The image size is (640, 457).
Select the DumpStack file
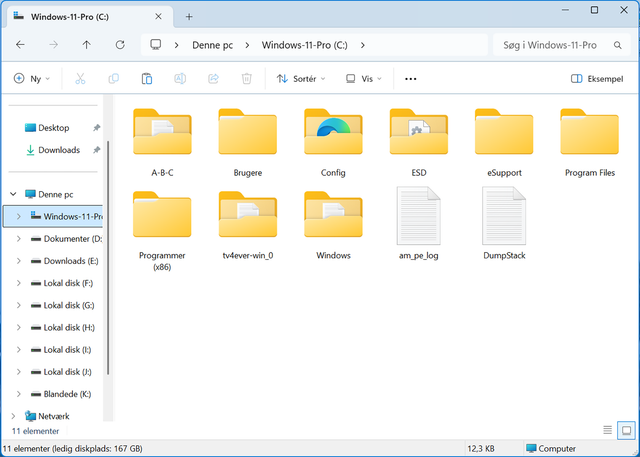504,224
